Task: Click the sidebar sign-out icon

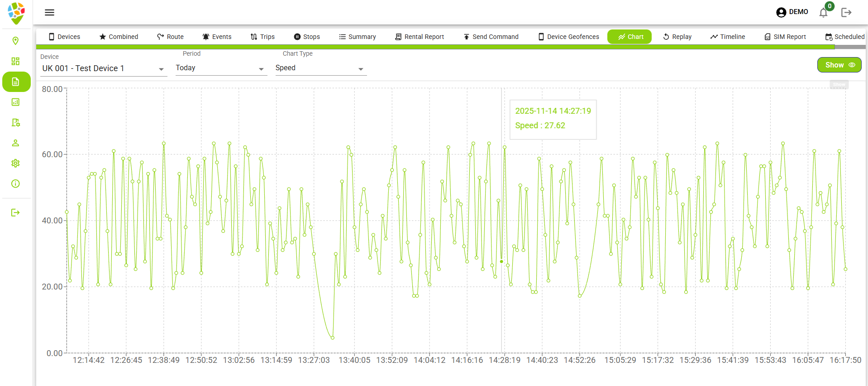Action: pos(15,212)
